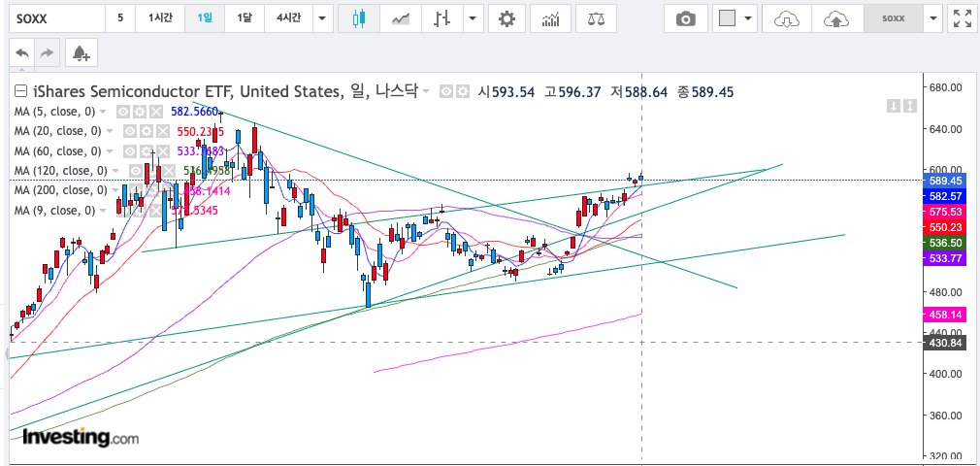Click 589.45 current price label

pos(945,181)
